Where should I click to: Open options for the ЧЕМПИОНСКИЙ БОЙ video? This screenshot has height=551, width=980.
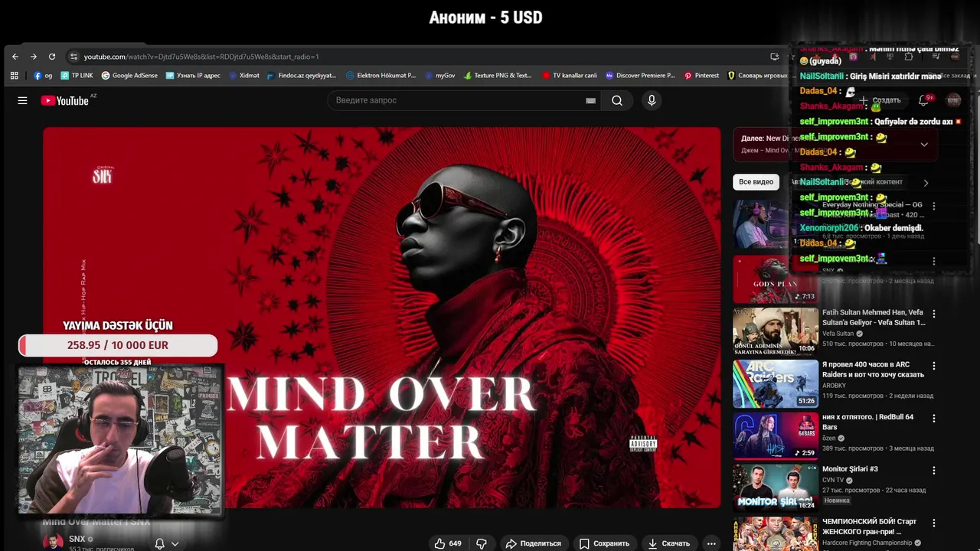(933, 523)
